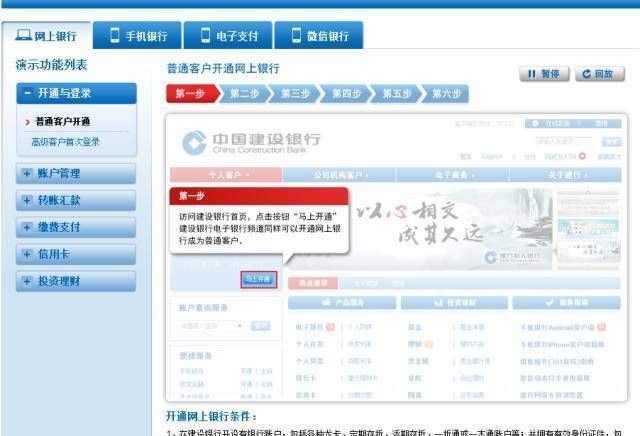The width and height of the screenshot is (640, 436).
Task: Jump to 第二步 in the step bar
Action: coord(244,94)
